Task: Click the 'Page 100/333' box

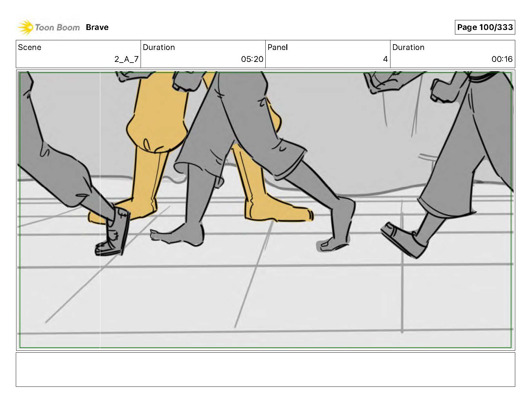Action: pos(485,27)
